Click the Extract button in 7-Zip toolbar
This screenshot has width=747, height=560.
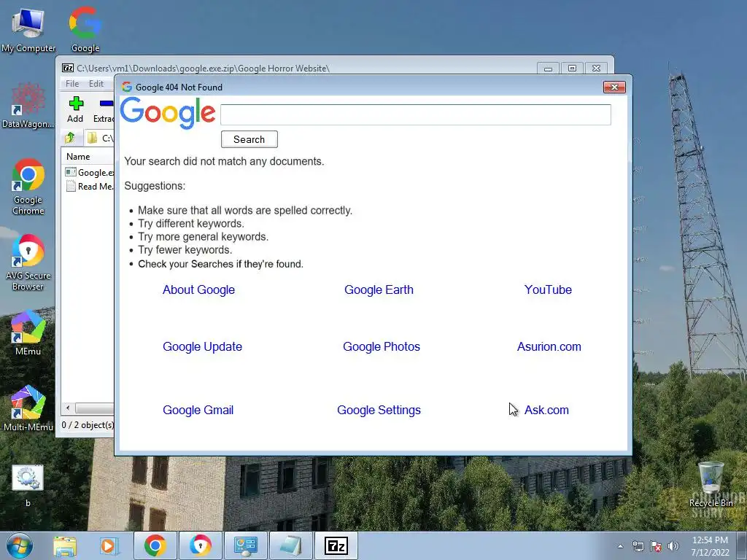(x=103, y=109)
